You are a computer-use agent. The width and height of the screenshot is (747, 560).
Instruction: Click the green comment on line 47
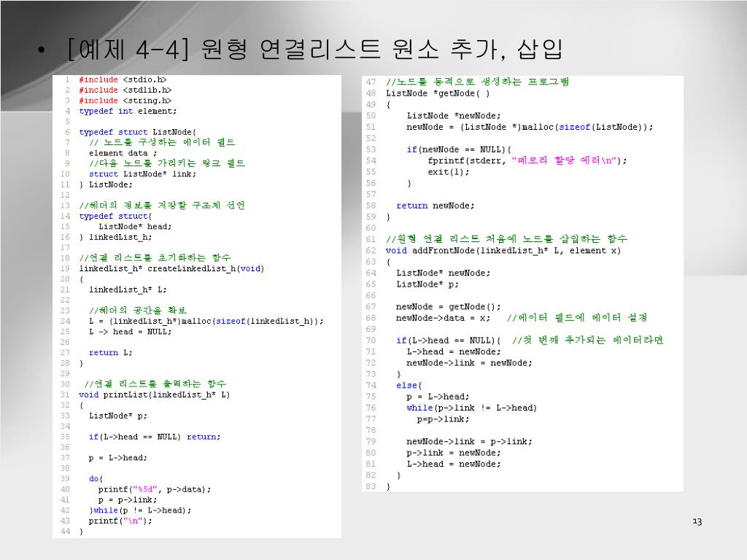(477, 82)
